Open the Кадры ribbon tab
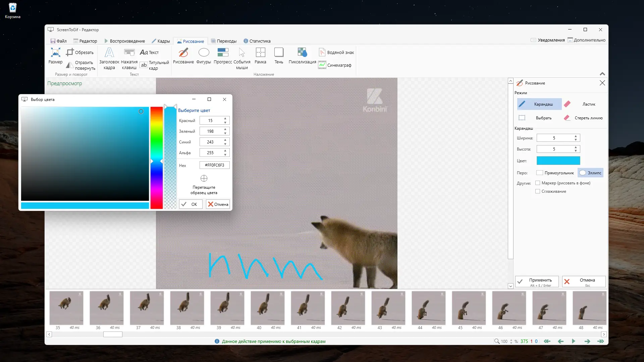644x362 pixels. click(x=161, y=41)
